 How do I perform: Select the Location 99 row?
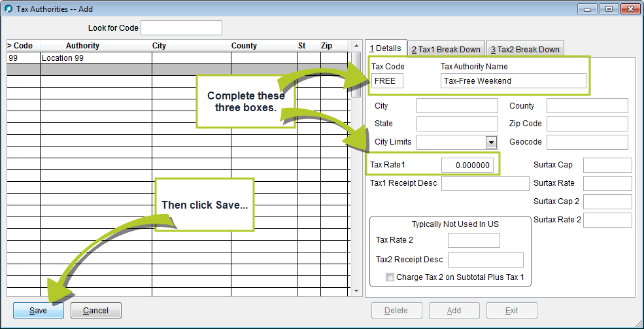point(95,58)
